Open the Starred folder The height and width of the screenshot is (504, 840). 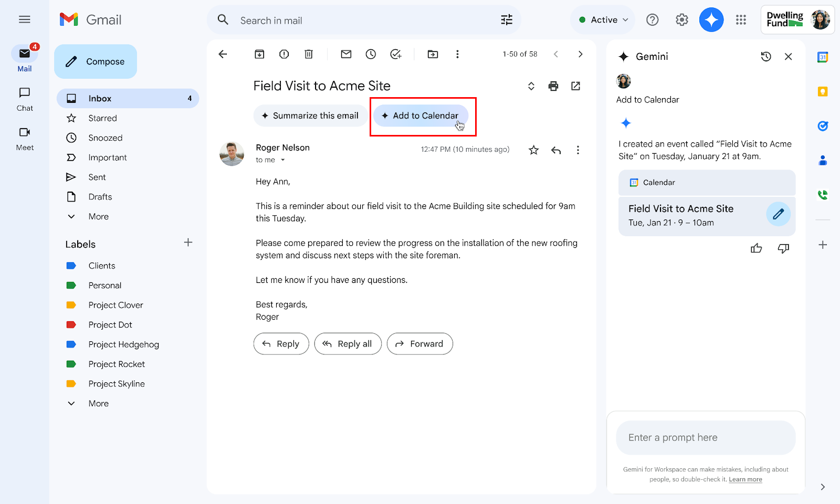point(102,118)
